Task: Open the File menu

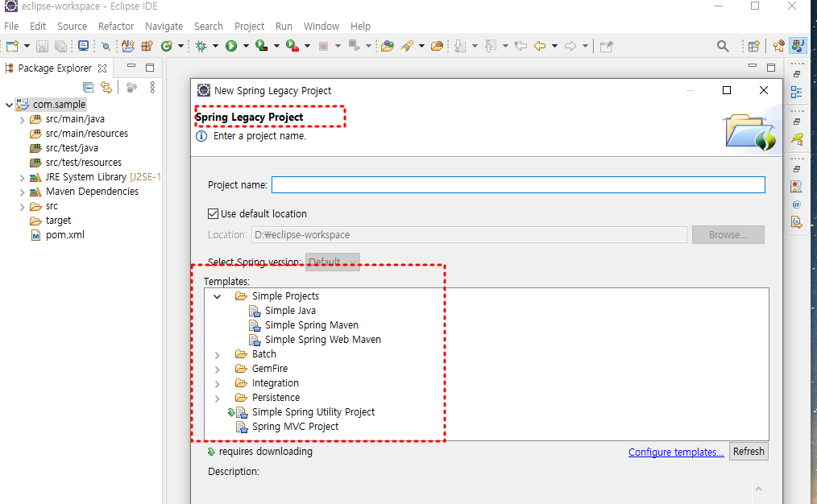Action: point(11,26)
